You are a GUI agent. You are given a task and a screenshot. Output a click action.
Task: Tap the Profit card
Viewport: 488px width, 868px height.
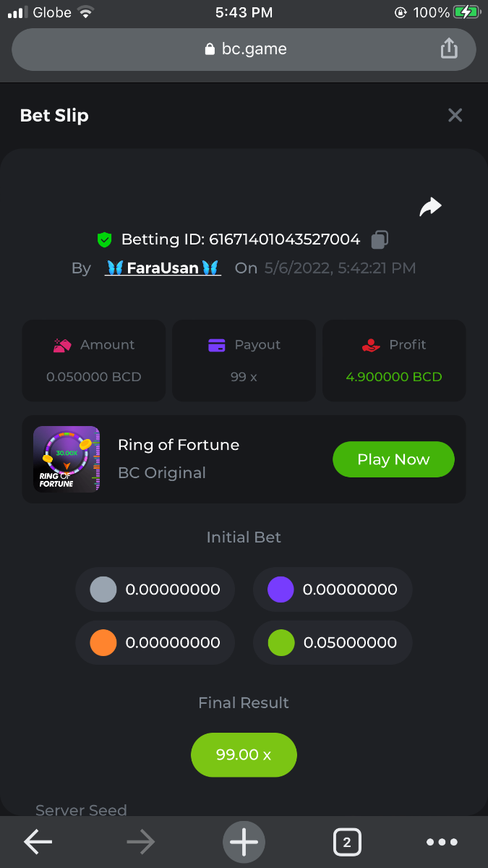point(394,360)
